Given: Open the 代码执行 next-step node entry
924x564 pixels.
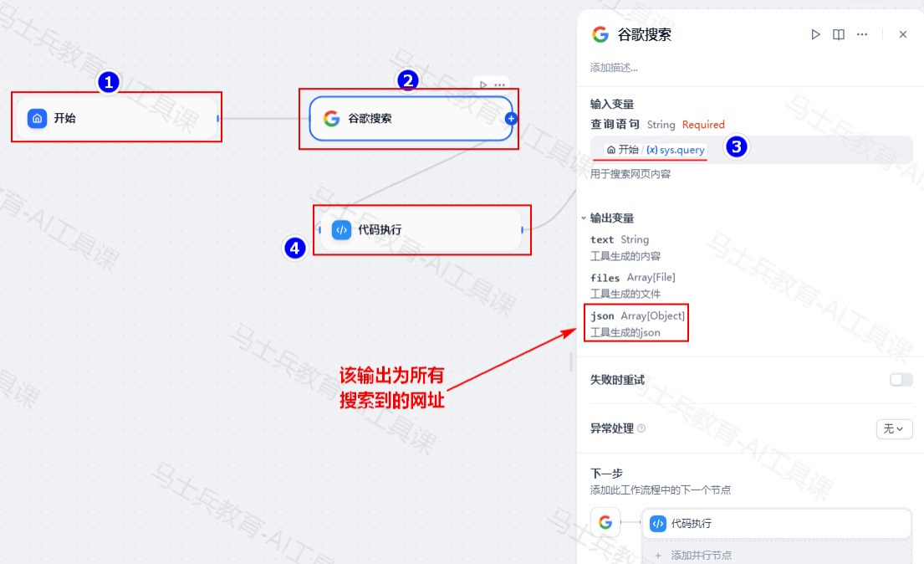Looking at the screenshot, I should [x=777, y=523].
